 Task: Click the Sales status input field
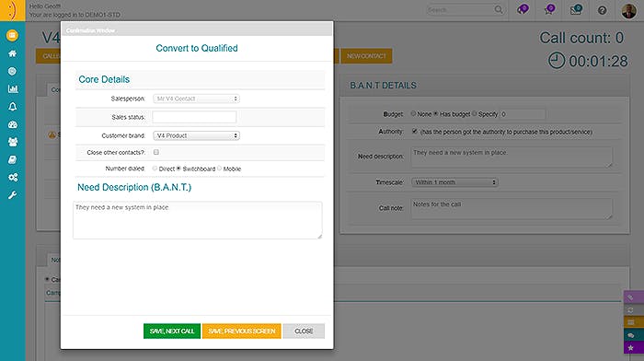click(194, 117)
